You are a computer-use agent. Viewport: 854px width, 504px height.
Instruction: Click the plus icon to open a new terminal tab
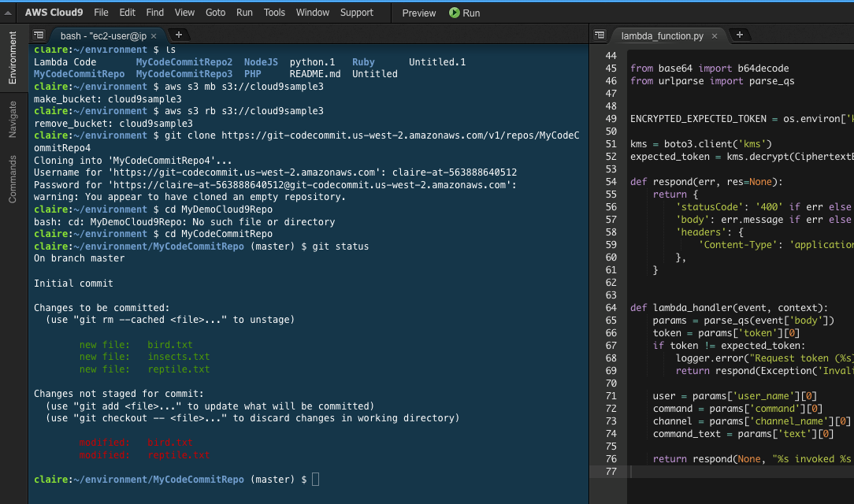pyautogui.click(x=177, y=35)
